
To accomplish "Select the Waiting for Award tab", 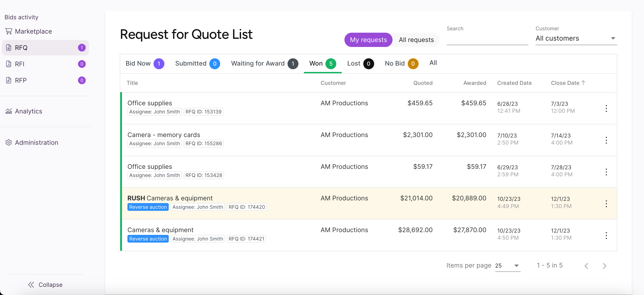I will (264, 64).
